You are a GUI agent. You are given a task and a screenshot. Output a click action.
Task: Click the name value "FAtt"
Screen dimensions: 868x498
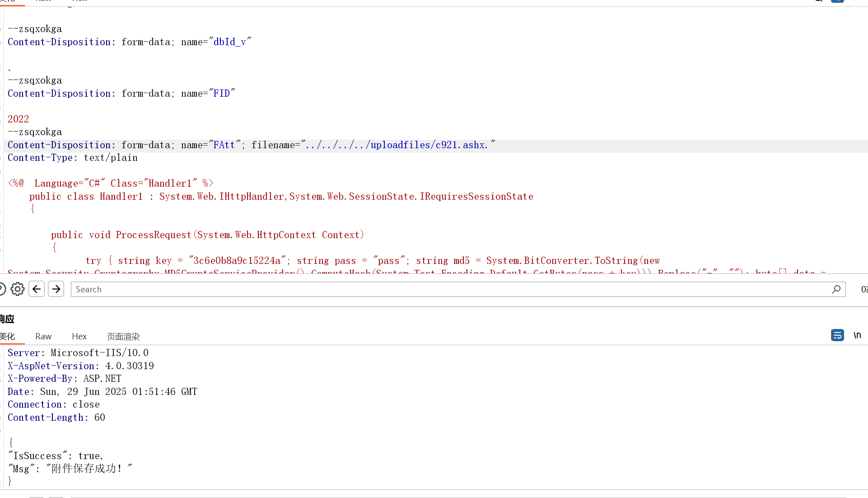pos(224,145)
